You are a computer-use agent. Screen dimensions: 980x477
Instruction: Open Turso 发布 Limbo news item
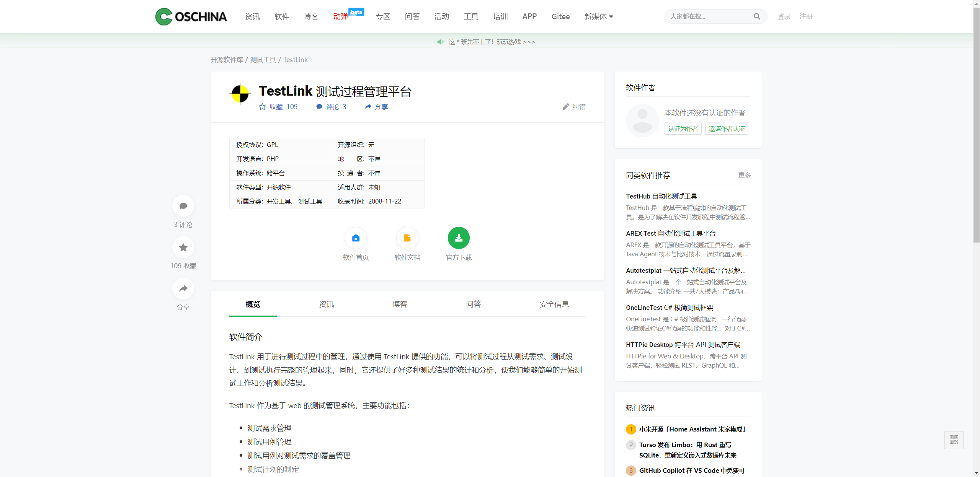pyautogui.click(x=688, y=450)
